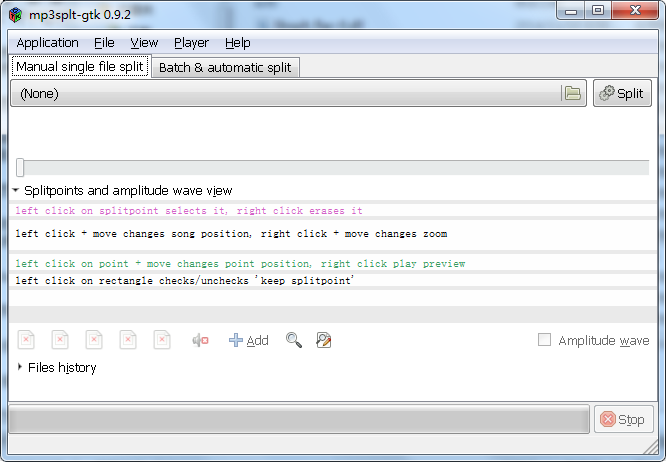Expand the Files history section
The width and height of the screenshot is (666, 462).
(x=20, y=367)
